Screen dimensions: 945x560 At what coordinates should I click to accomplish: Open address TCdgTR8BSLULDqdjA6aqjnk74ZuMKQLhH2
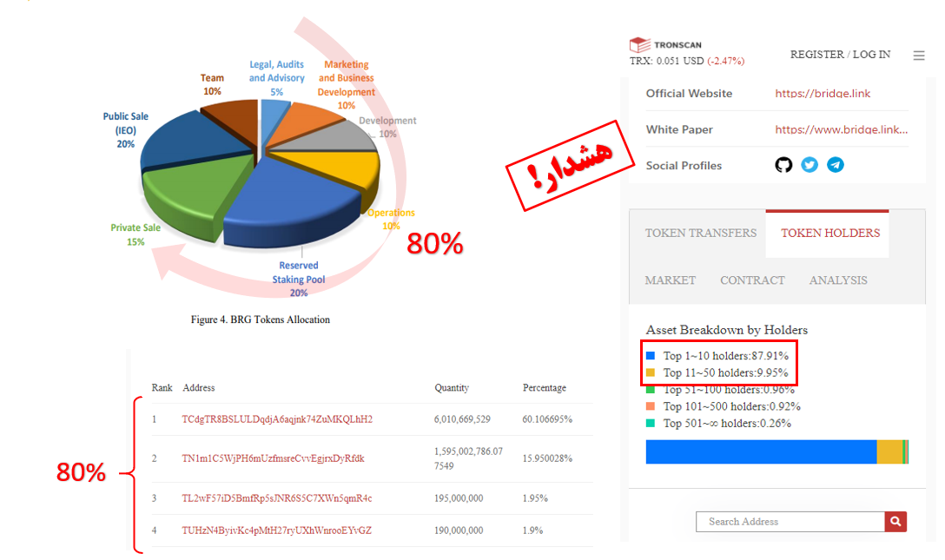pyautogui.click(x=277, y=419)
